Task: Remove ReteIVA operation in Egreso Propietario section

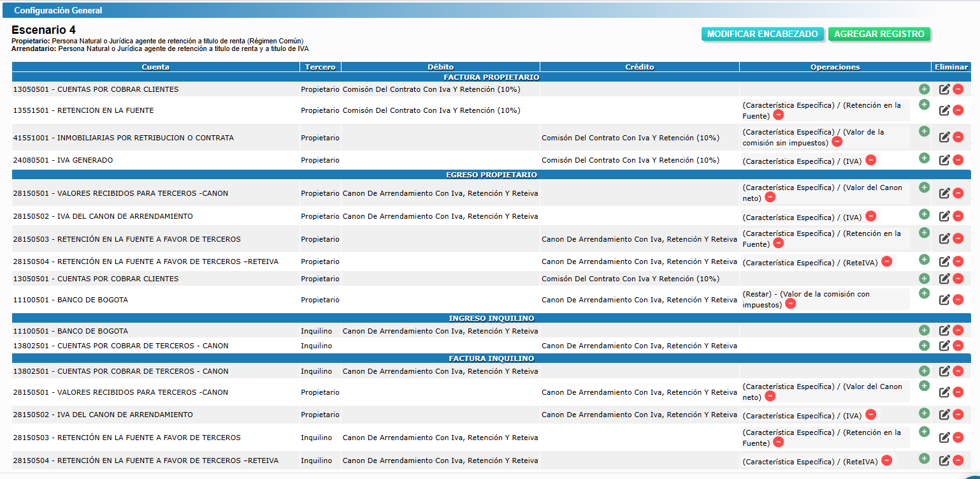Action: (886, 262)
